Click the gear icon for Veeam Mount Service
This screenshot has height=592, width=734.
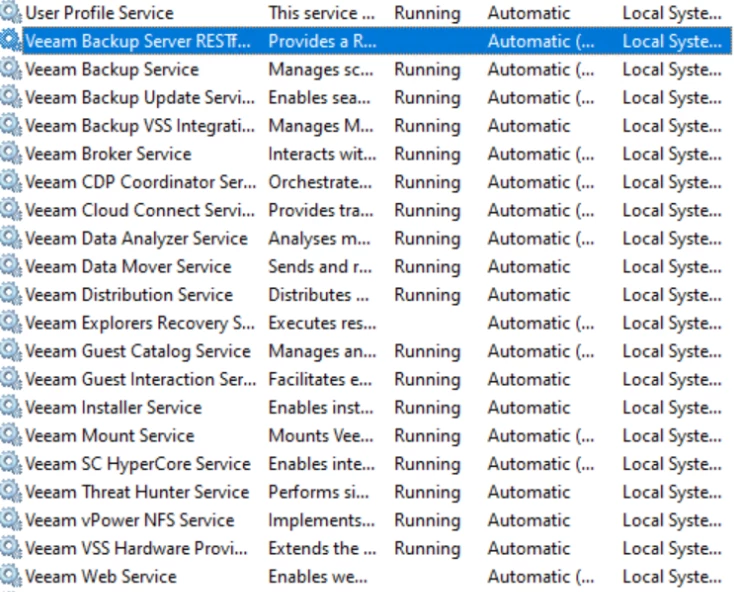(10, 436)
